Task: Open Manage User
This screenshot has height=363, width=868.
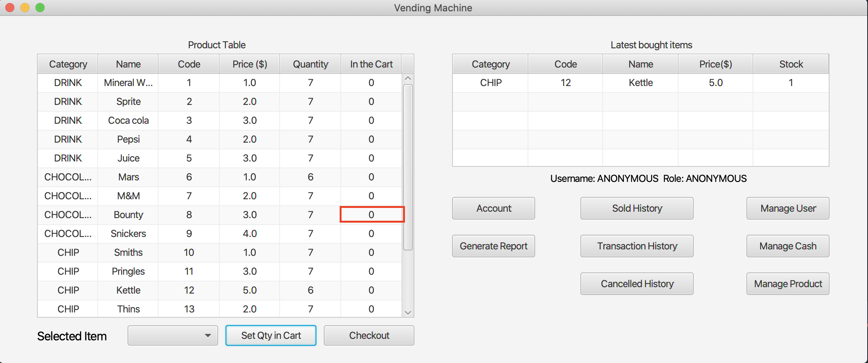Action: [788, 208]
